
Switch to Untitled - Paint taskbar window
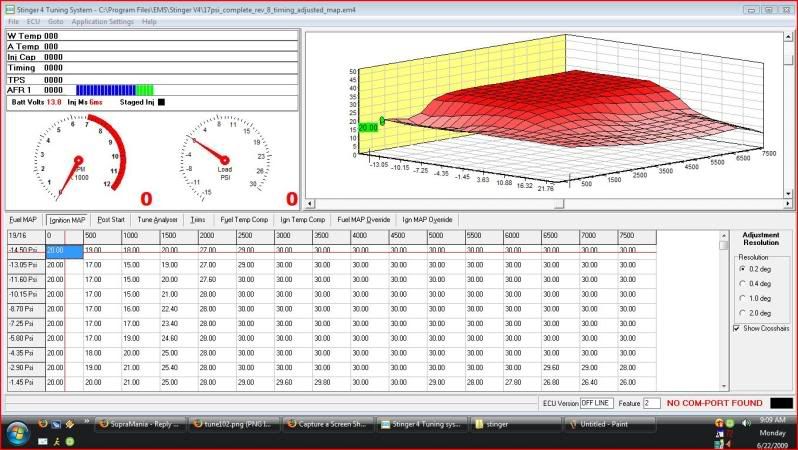(609, 424)
